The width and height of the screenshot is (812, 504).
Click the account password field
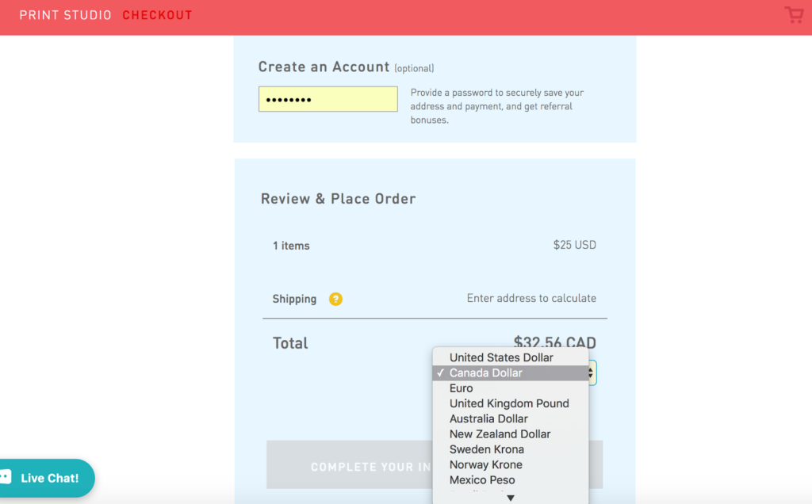(x=328, y=99)
